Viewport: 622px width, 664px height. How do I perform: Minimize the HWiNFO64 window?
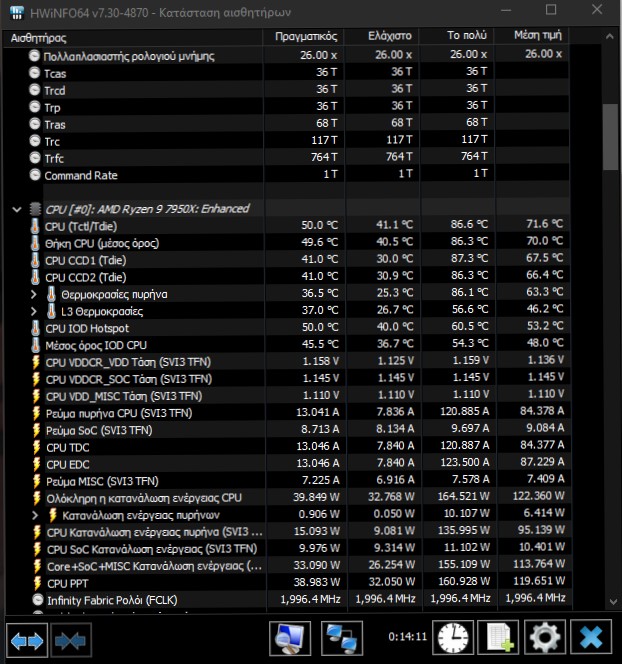tap(506, 10)
